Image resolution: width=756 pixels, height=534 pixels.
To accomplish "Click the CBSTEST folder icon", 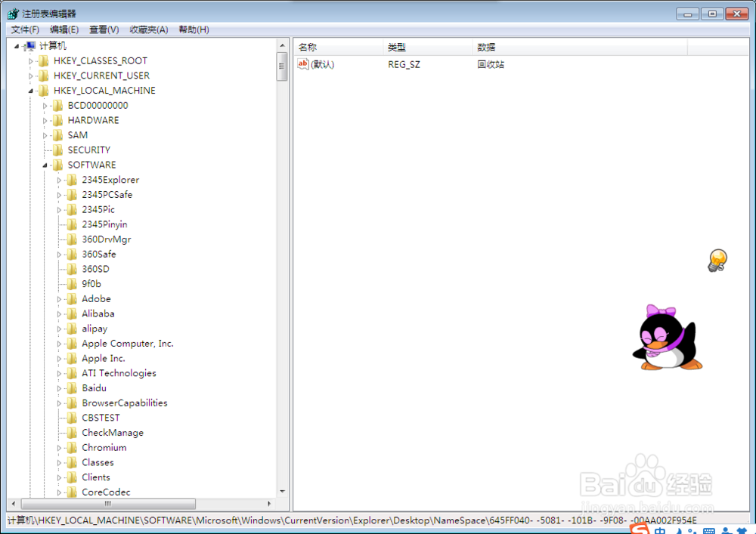I will click(72, 418).
